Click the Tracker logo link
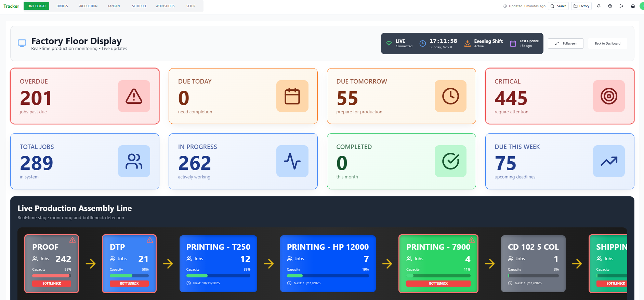This screenshot has height=300, width=644. (x=11, y=6)
